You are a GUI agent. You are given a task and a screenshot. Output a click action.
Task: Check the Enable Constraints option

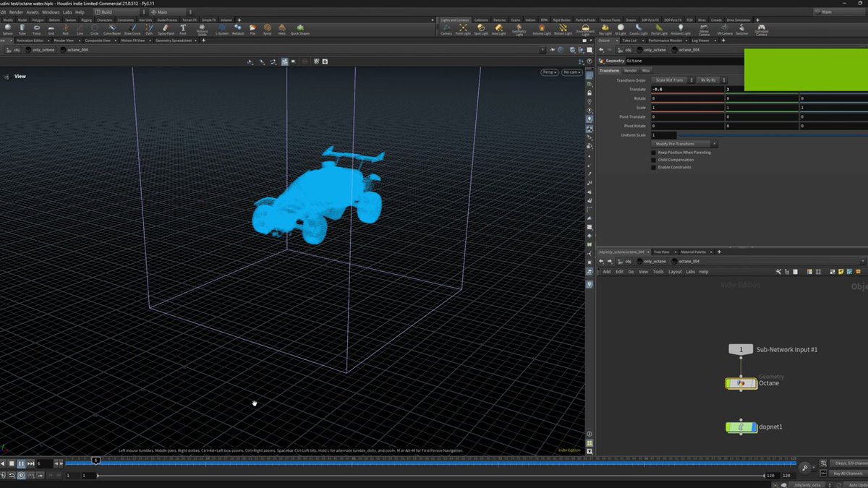[x=654, y=167]
